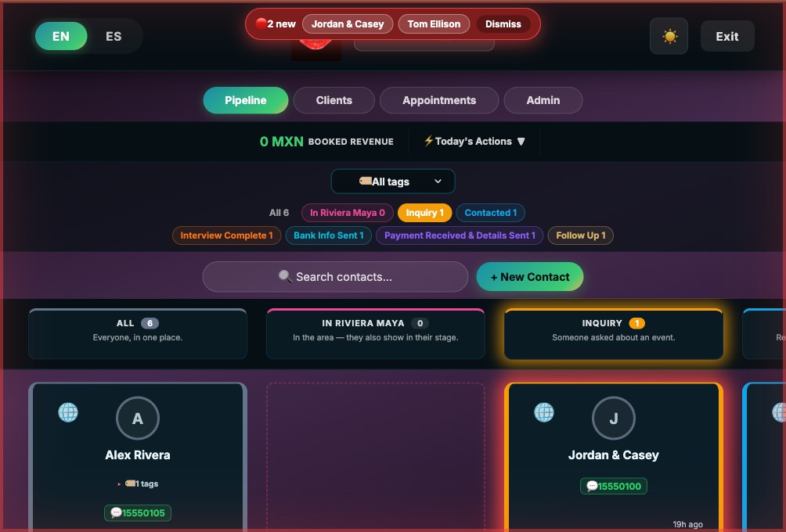786x532 pixels.
Task: Filter by Bank Info Sent 1 chip
Action: tap(328, 235)
